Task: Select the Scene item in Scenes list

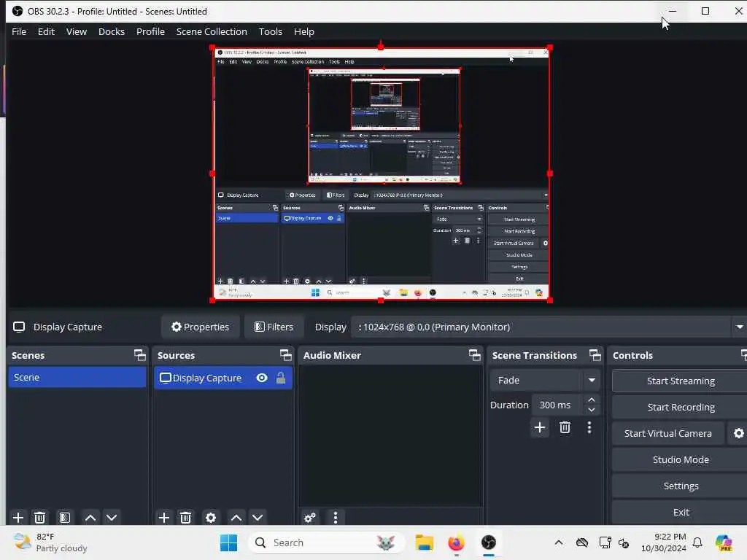Action: [x=77, y=377]
